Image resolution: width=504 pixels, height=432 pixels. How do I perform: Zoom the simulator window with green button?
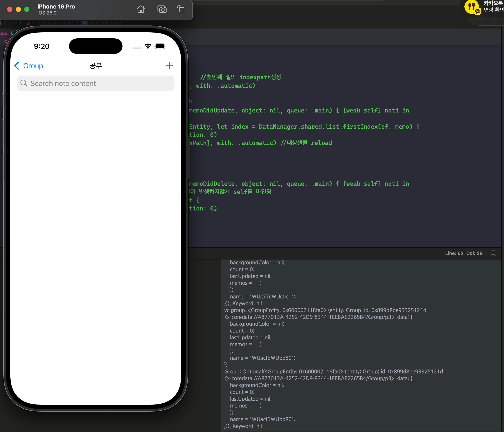point(27,10)
